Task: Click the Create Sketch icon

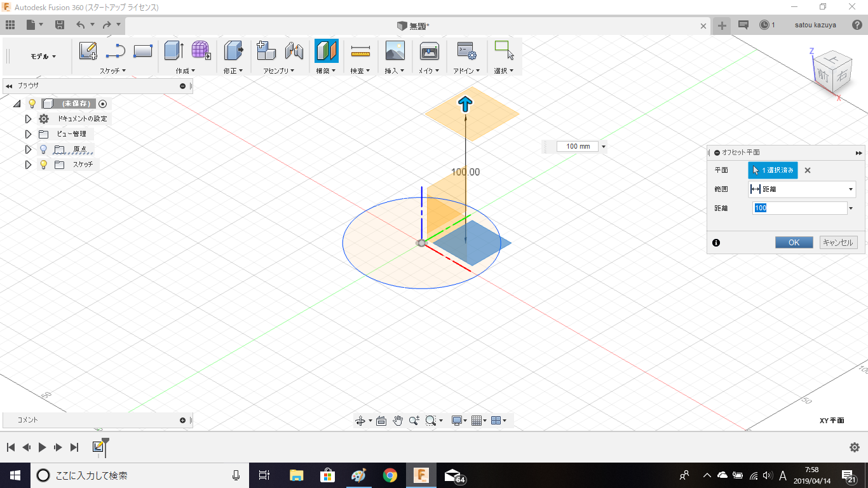Action: click(x=88, y=51)
